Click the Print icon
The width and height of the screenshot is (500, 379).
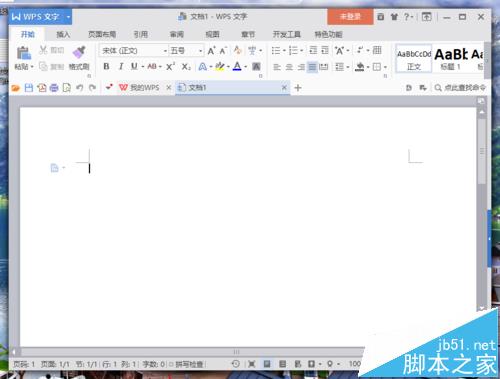pyautogui.click(x=54, y=88)
